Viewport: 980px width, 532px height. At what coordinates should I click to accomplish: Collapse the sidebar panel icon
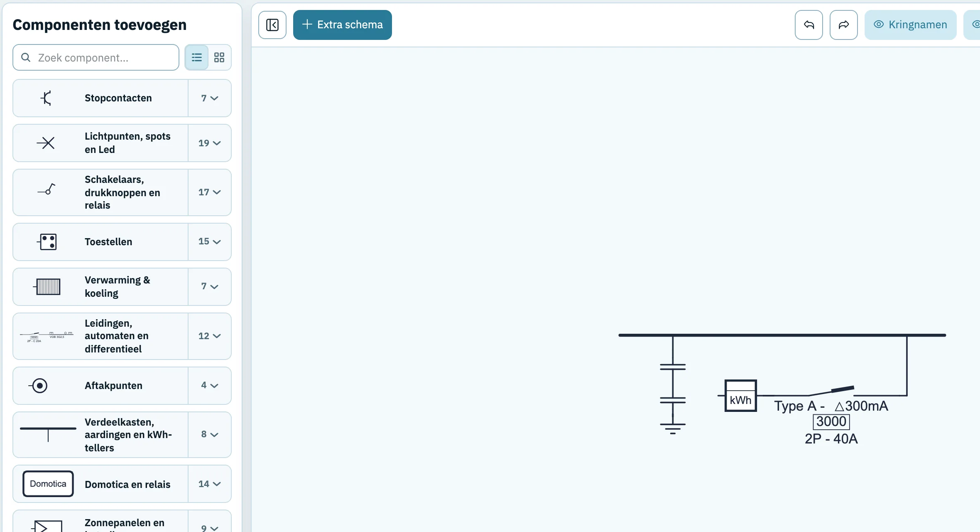(x=272, y=25)
